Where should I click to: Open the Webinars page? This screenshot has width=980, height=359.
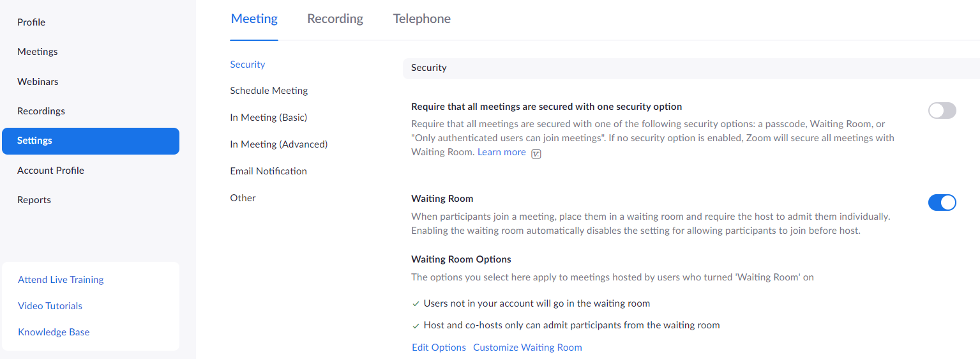(x=38, y=82)
